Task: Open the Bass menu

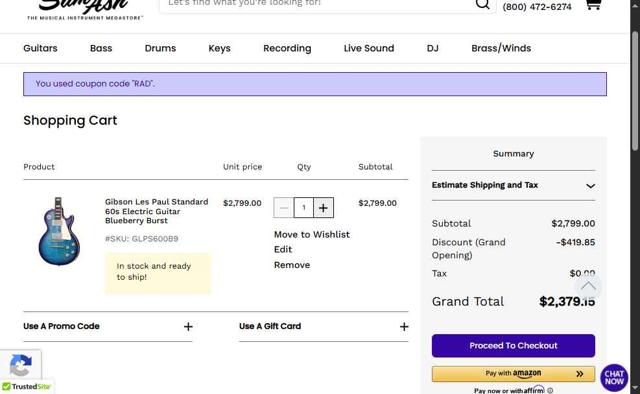Action: pyautogui.click(x=101, y=48)
